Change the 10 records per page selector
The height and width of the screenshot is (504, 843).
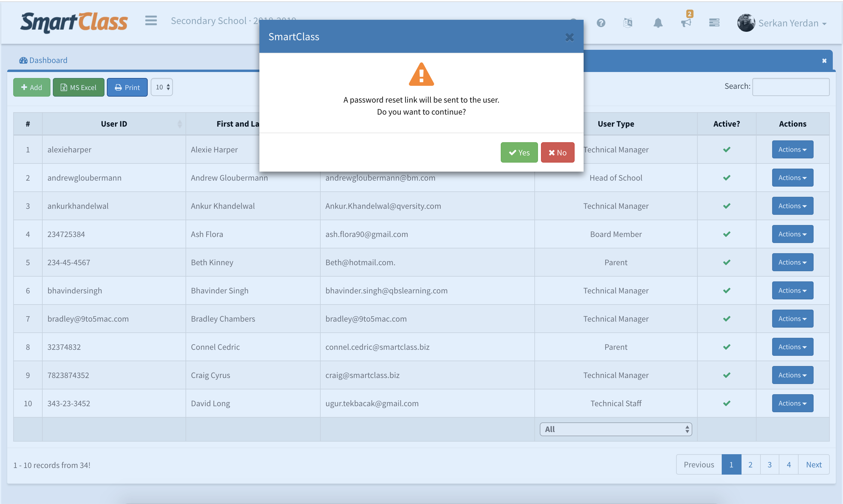[162, 87]
